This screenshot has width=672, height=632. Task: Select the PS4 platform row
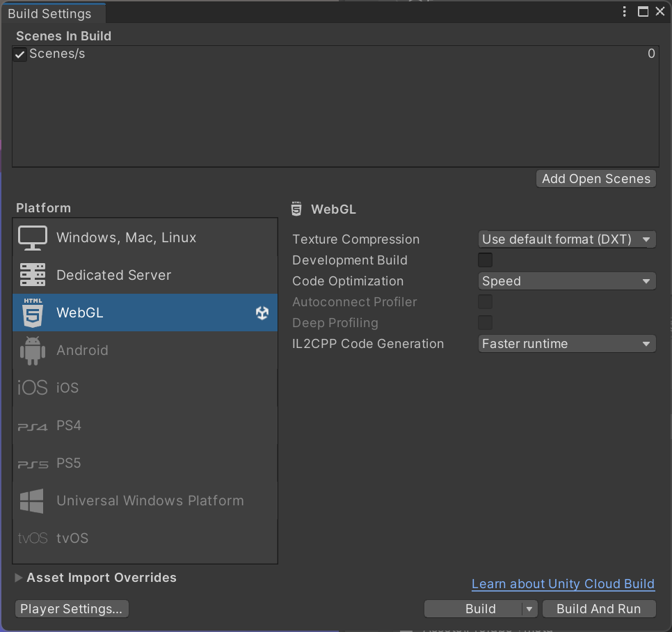coord(145,425)
